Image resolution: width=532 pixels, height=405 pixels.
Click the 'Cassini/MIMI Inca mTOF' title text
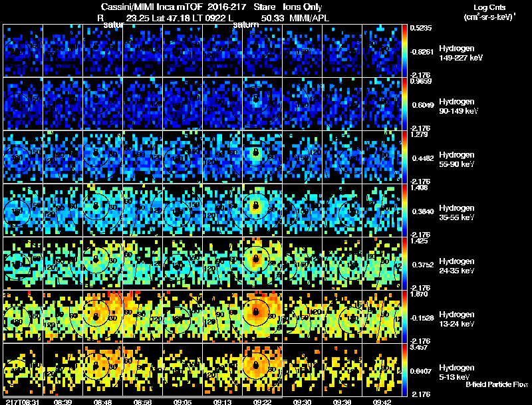click(152, 7)
